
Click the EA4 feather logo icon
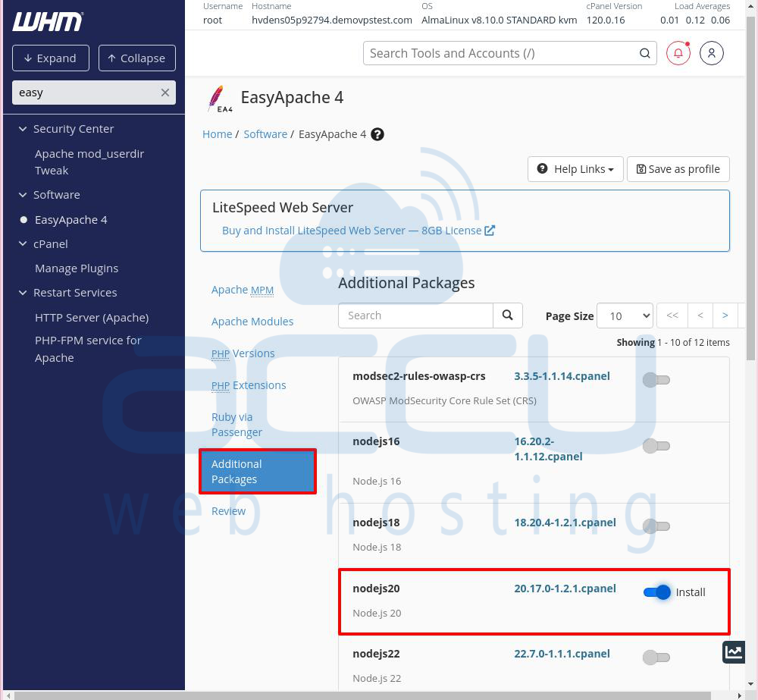tap(220, 99)
